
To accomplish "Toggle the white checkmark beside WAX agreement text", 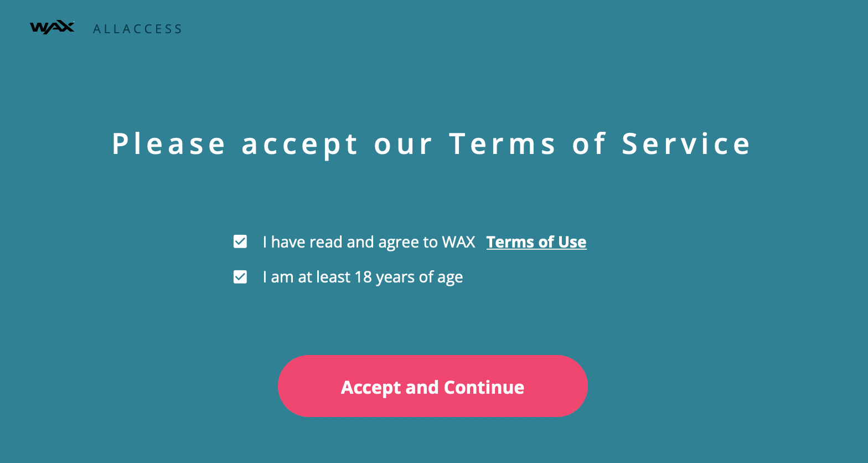I will tap(240, 241).
